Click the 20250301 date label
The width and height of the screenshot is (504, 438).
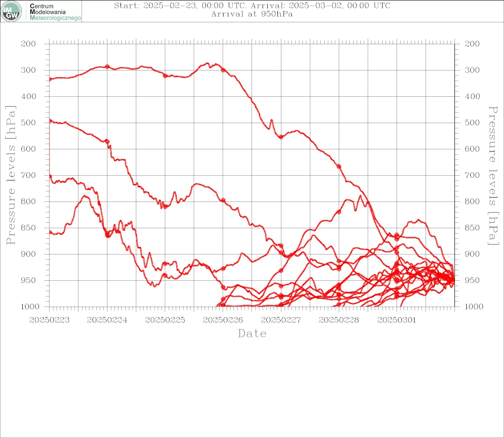point(397,320)
